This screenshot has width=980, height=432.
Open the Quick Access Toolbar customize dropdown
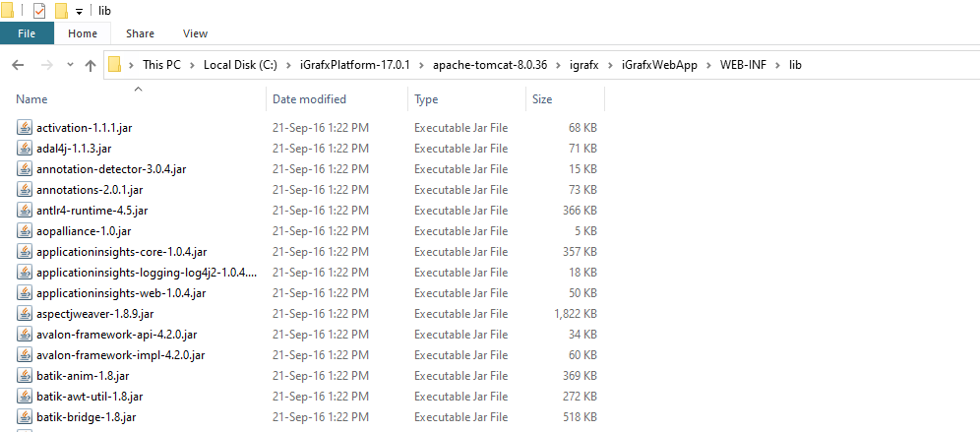pos(79,12)
